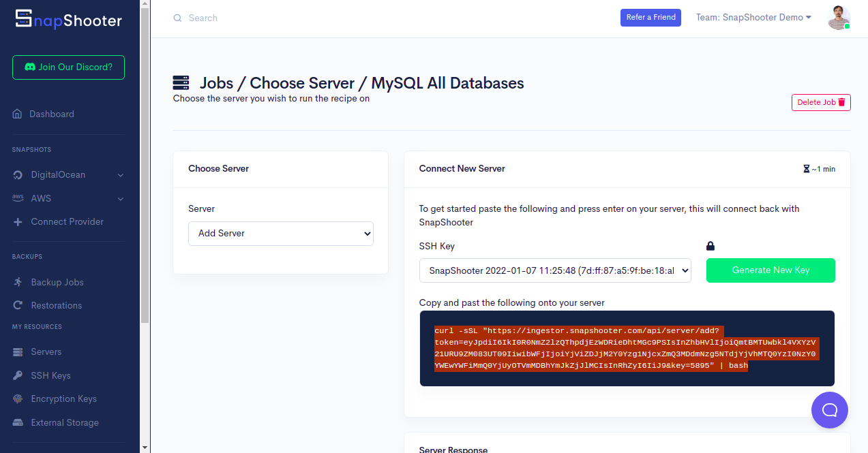This screenshot has width=868, height=453.
Task: Click the hourglass icon next to ~1 min
Action: click(x=806, y=169)
